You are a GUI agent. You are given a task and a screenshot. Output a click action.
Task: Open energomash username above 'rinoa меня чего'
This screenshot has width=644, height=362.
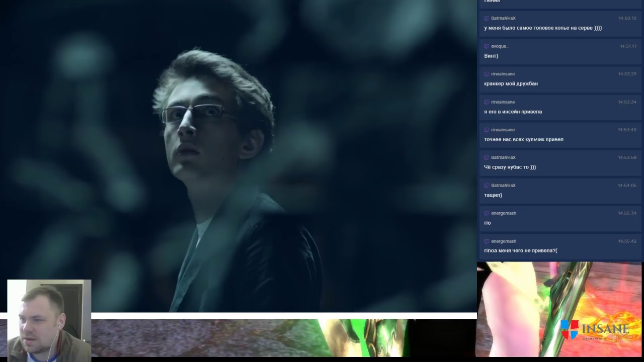[504, 241]
